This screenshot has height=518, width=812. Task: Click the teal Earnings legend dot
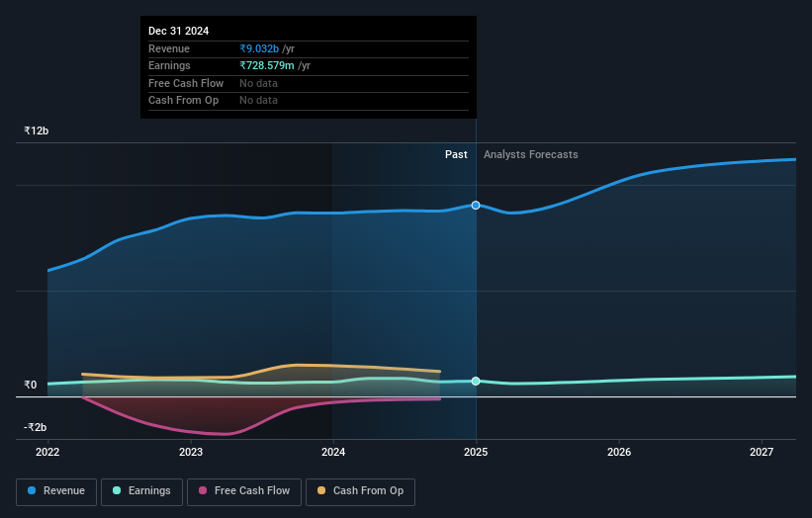click(x=117, y=490)
